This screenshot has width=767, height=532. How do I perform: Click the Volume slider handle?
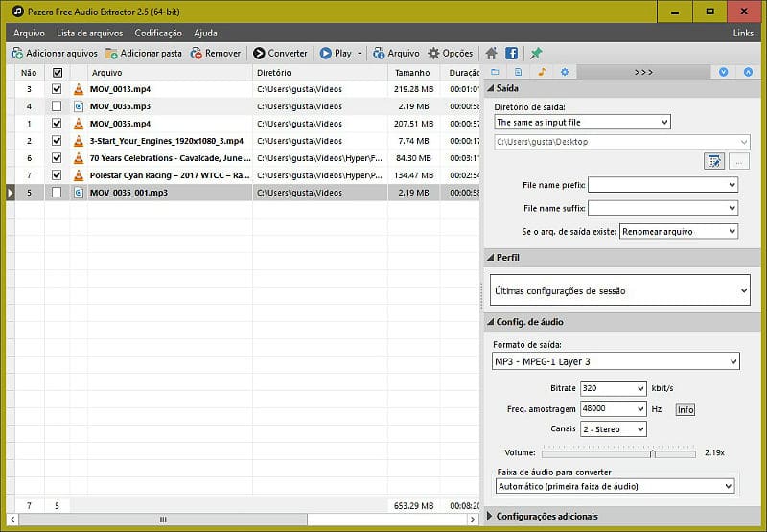coord(653,454)
